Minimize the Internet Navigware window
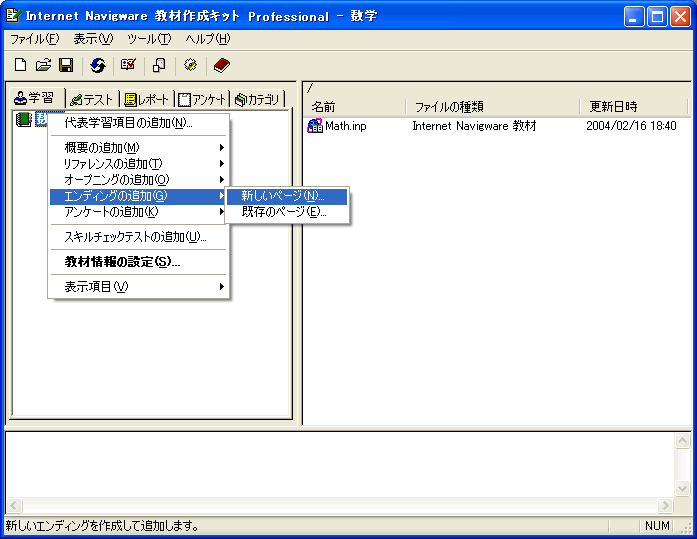Viewport: 697px width, 539px height. coord(633,17)
